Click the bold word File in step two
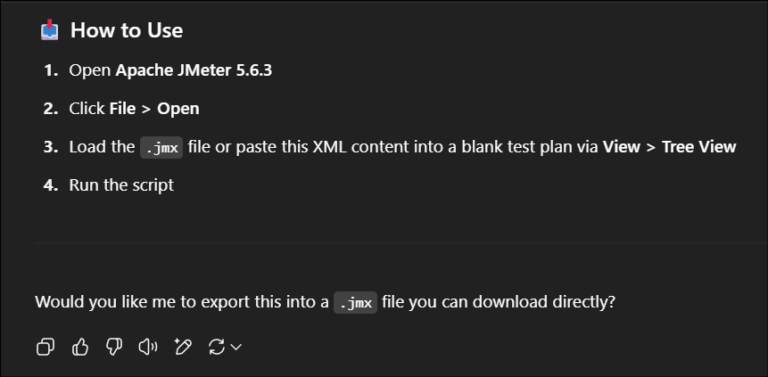The width and height of the screenshot is (768, 377). (122, 109)
